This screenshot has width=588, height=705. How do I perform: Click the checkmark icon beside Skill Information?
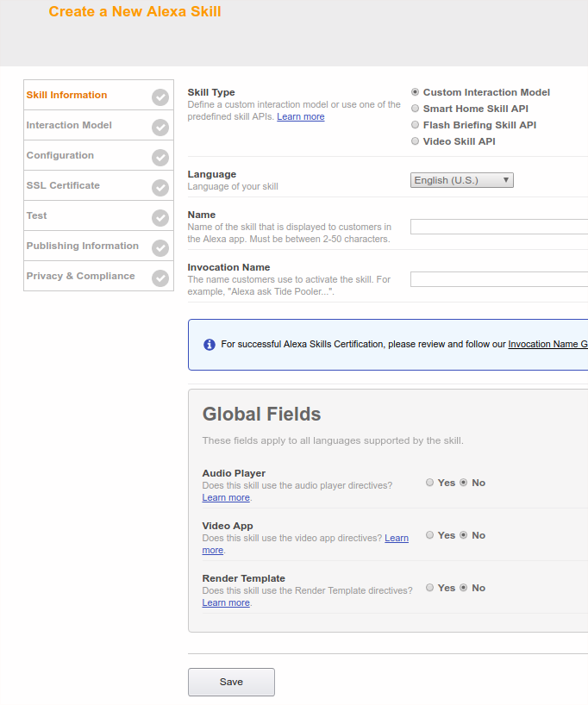pos(160,97)
